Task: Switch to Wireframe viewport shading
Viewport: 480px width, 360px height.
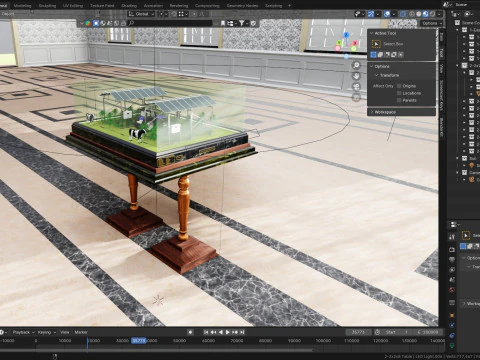Action: click(x=412, y=14)
